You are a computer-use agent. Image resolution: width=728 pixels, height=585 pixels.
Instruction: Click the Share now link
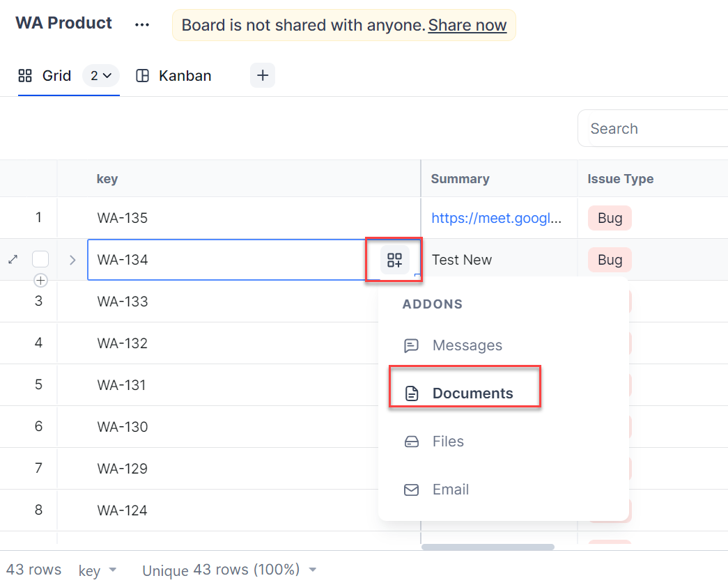click(x=467, y=26)
